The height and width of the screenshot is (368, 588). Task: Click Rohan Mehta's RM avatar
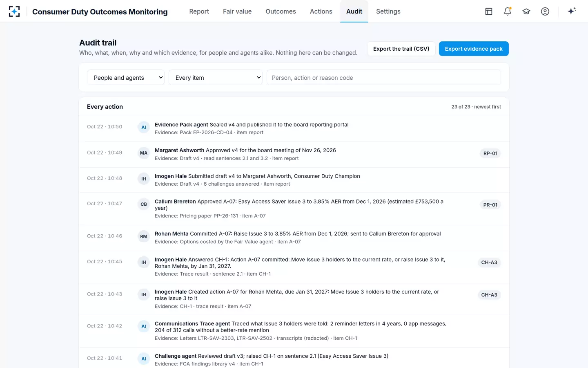click(x=144, y=236)
